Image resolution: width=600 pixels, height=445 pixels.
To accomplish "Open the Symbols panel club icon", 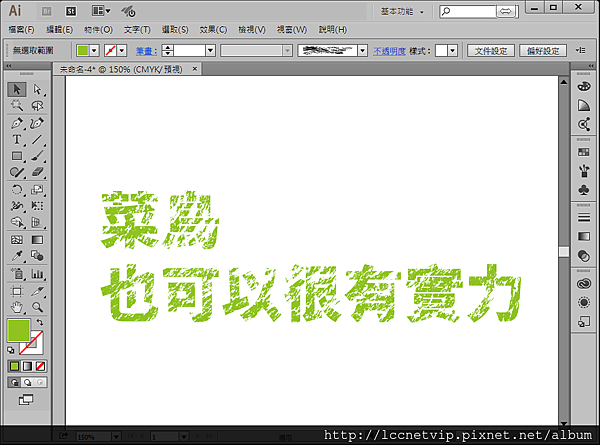I will (584, 190).
